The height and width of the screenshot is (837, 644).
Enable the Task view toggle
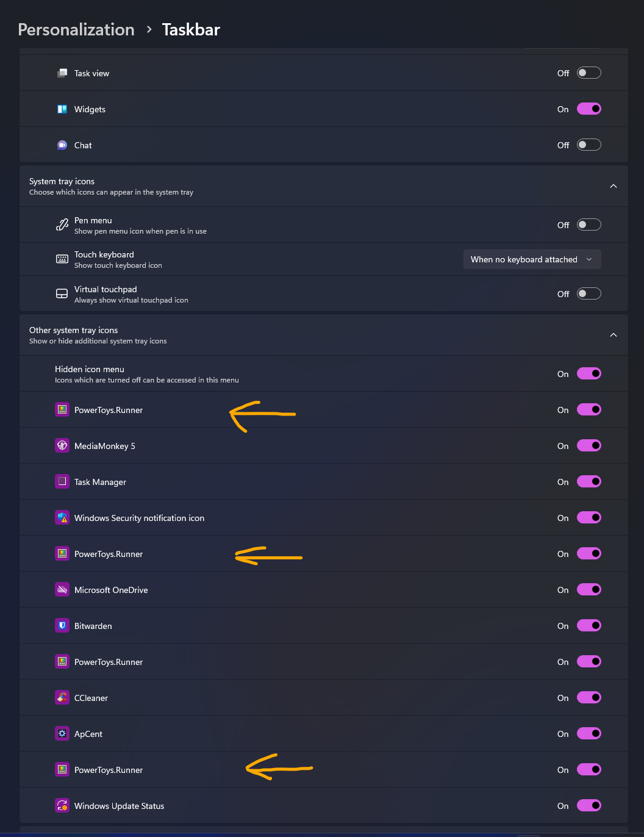pos(589,72)
